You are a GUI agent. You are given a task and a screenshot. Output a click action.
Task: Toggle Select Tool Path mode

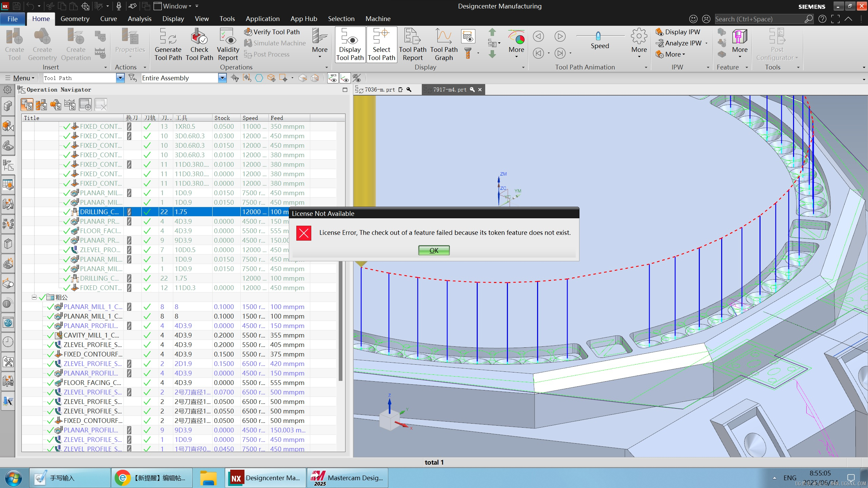381,45
